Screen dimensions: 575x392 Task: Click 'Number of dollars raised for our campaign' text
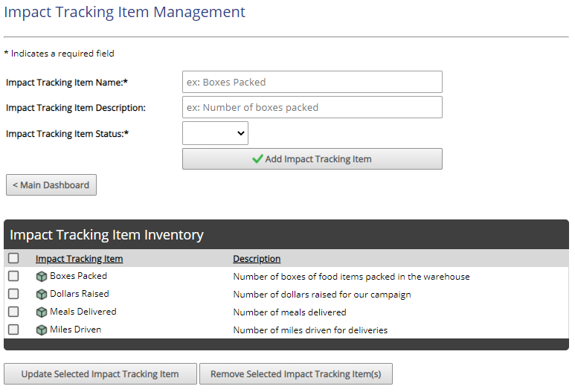coord(322,295)
